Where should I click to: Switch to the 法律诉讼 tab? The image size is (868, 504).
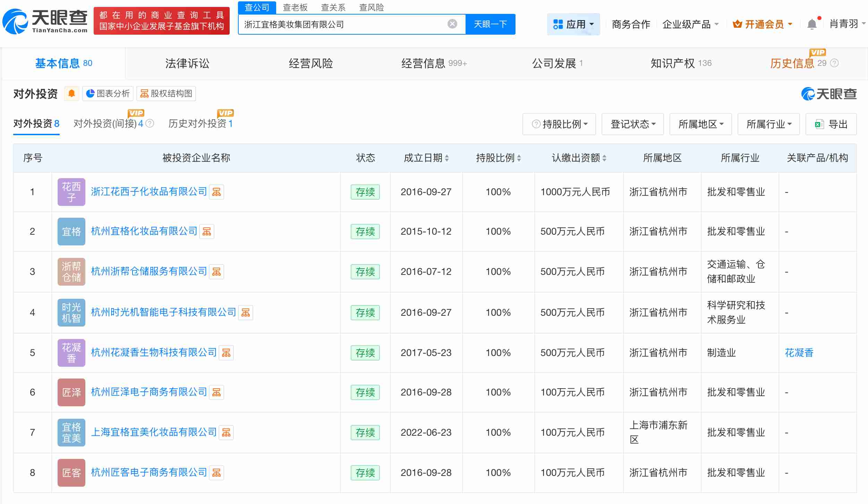(x=187, y=63)
